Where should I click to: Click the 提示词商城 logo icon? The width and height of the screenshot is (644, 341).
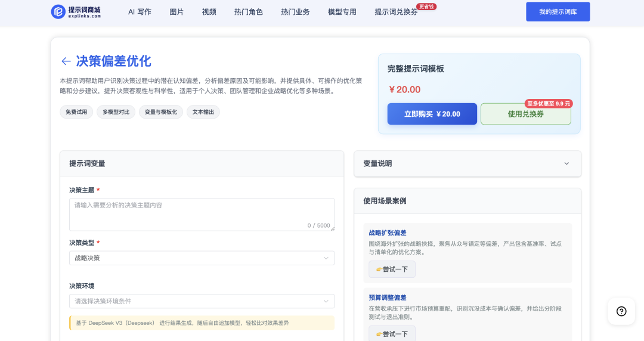pos(58,12)
